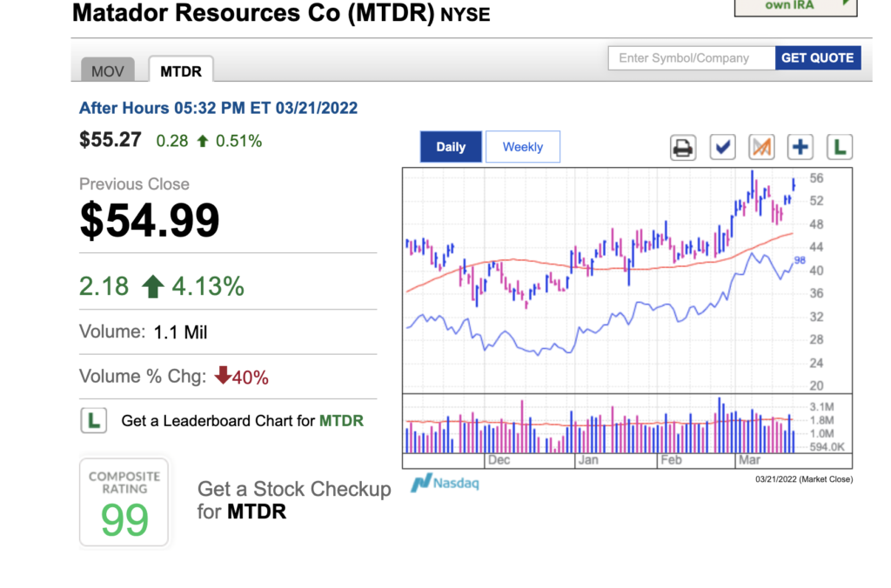891x588 pixels.
Task: Click the Matador Resources Co (MTDR) heading
Action: [281, 13]
